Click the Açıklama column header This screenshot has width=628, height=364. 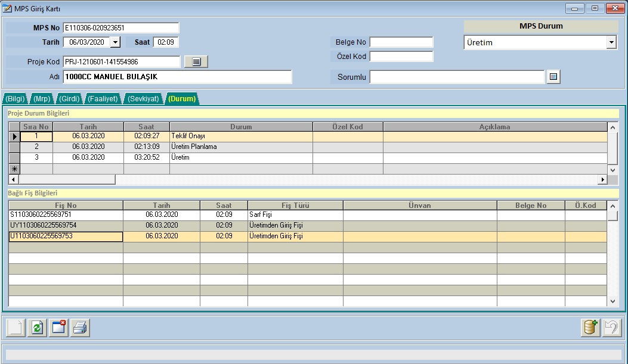coord(494,127)
